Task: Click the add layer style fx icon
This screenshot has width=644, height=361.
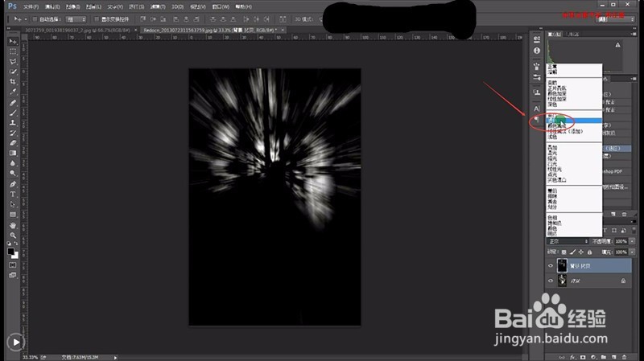Action: (x=572, y=357)
